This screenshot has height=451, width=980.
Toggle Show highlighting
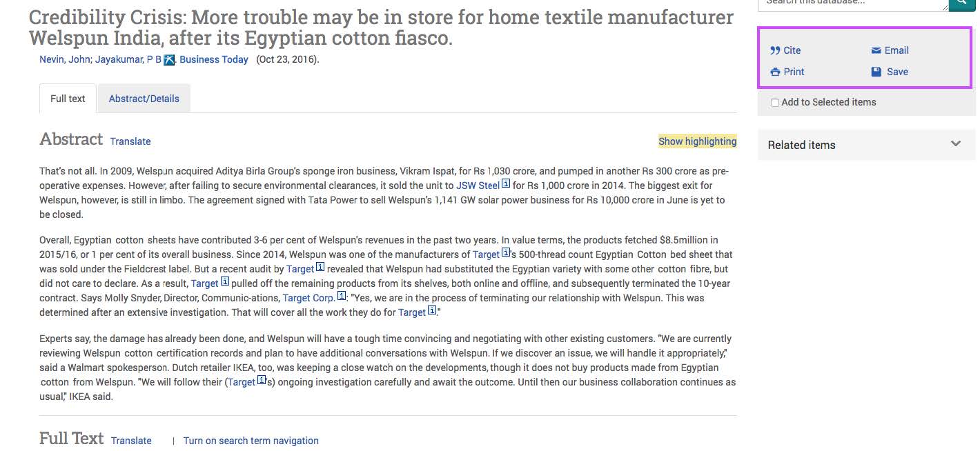click(x=697, y=141)
